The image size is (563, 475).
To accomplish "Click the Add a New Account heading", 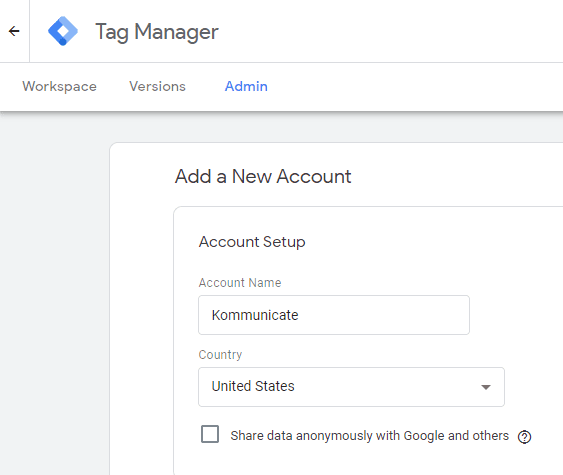I will point(263,176).
